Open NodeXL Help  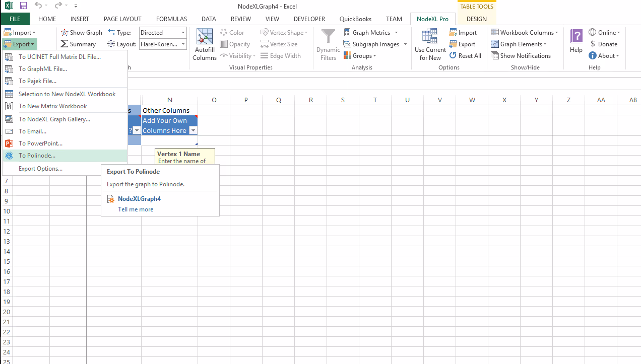576,41
